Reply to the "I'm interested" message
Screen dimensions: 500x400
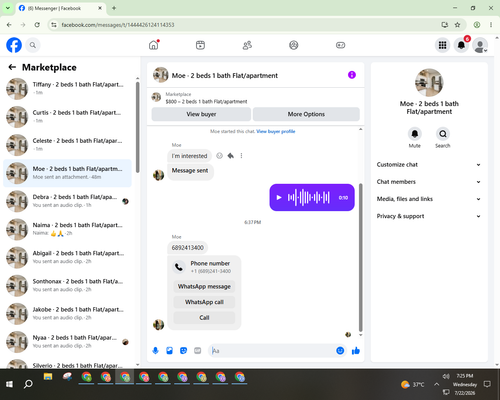(230, 156)
